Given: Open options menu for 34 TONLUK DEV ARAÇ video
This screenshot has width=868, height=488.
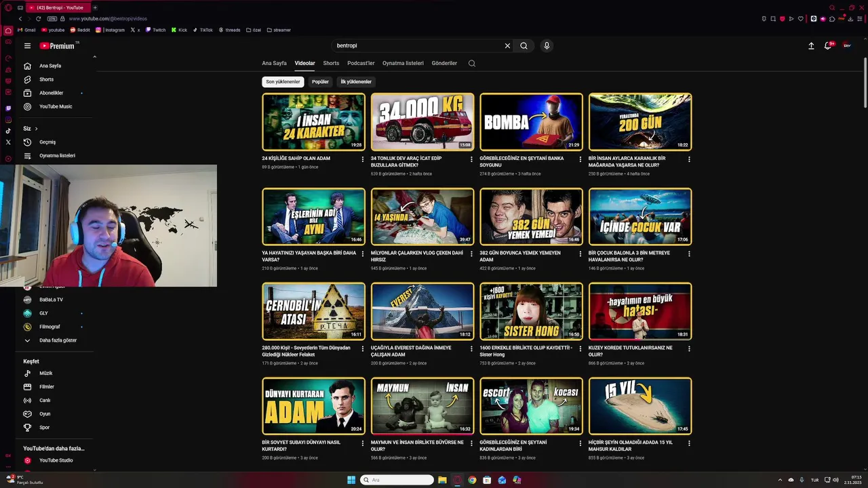Looking at the screenshot, I should (x=471, y=159).
